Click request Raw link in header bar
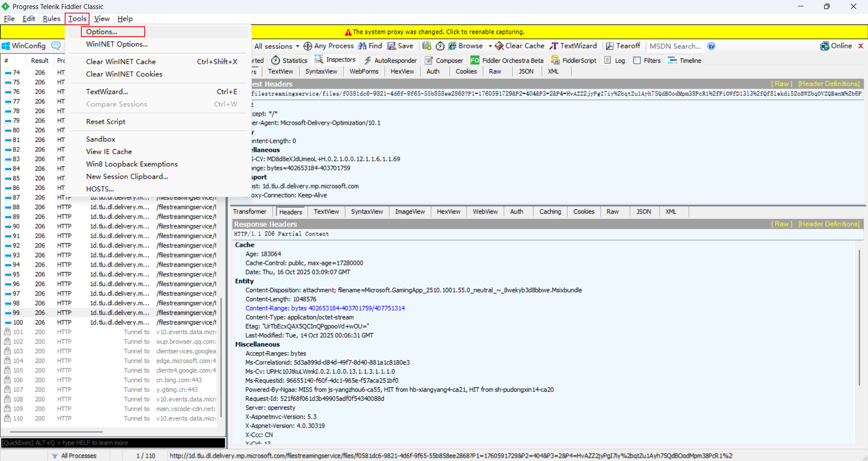The image size is (868, 461). coord(781,84)
